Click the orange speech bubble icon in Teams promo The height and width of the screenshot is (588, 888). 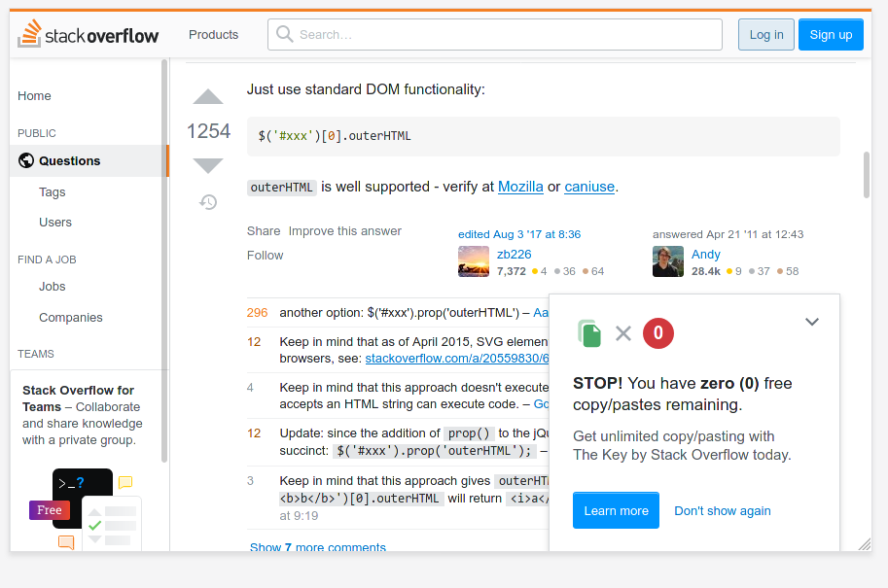(66, 542)
